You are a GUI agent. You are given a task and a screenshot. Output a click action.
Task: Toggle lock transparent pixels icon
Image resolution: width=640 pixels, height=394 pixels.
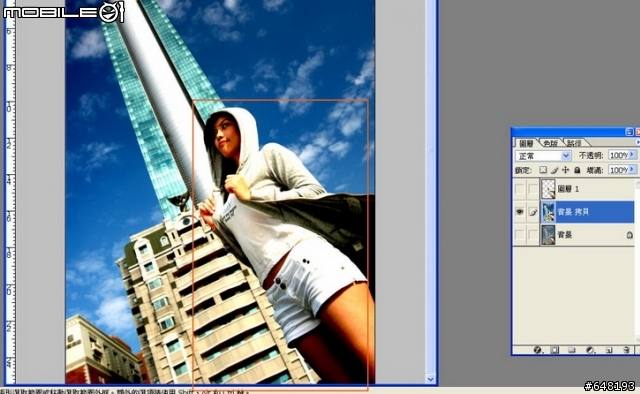[543, 170]
